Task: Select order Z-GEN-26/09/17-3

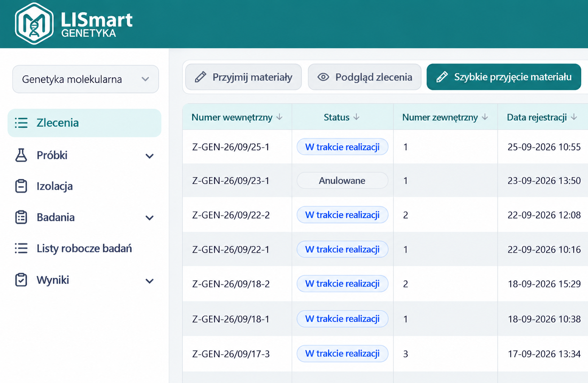Action: (x=231, y=354)
